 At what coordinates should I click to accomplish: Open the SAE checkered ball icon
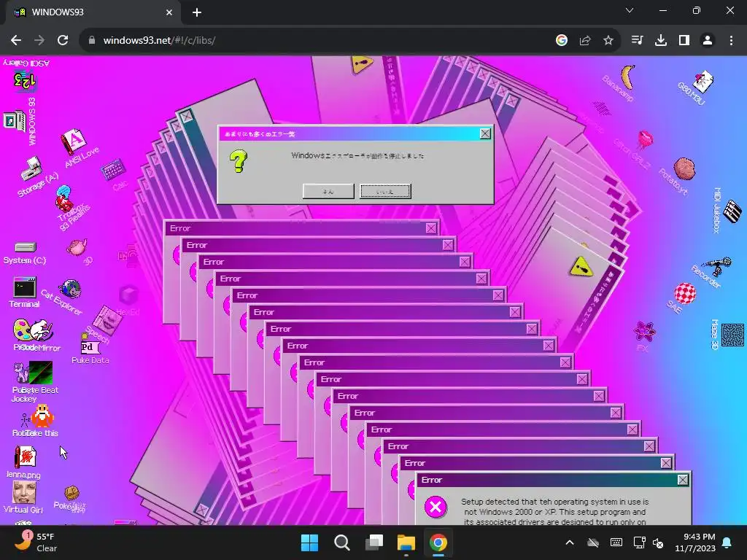[x=685, y=293]
